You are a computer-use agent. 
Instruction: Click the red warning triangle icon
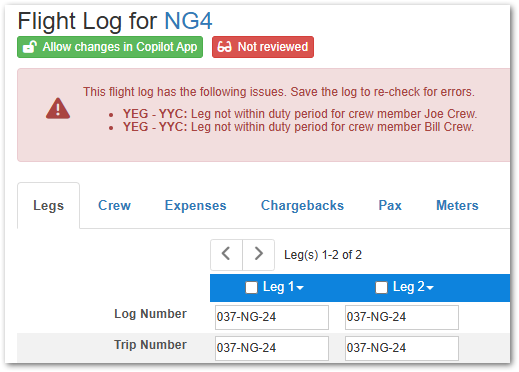(x=58, y=109)
